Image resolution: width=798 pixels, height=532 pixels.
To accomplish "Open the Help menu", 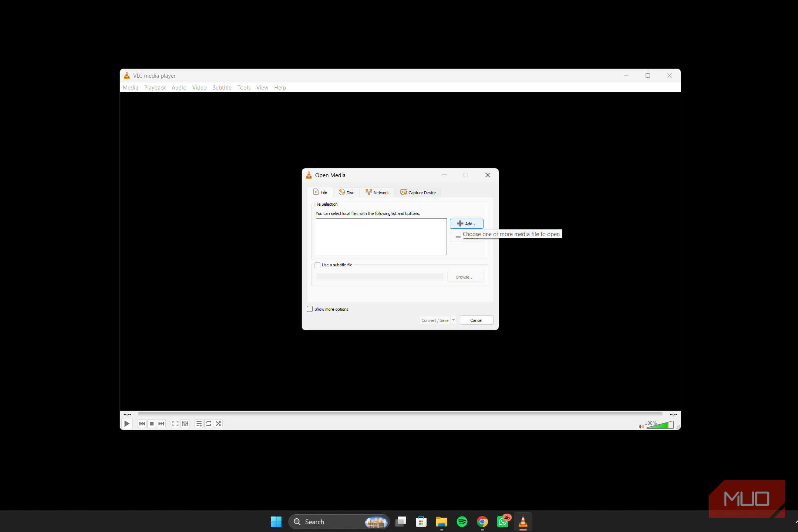I will [280, 88].
